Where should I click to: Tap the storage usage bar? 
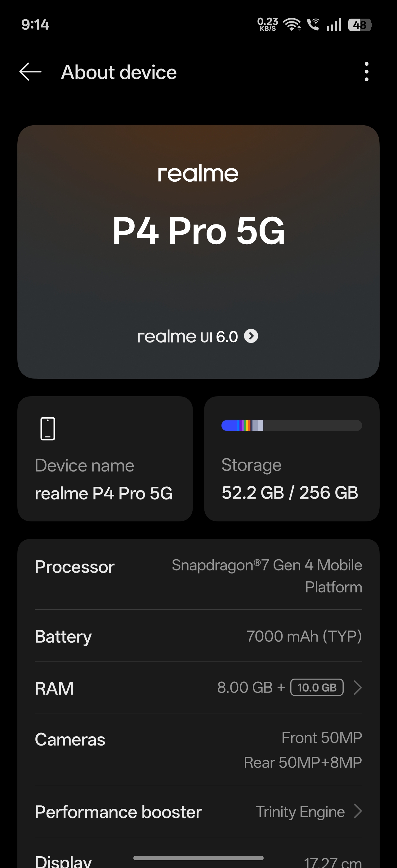[x=292, y=426]
